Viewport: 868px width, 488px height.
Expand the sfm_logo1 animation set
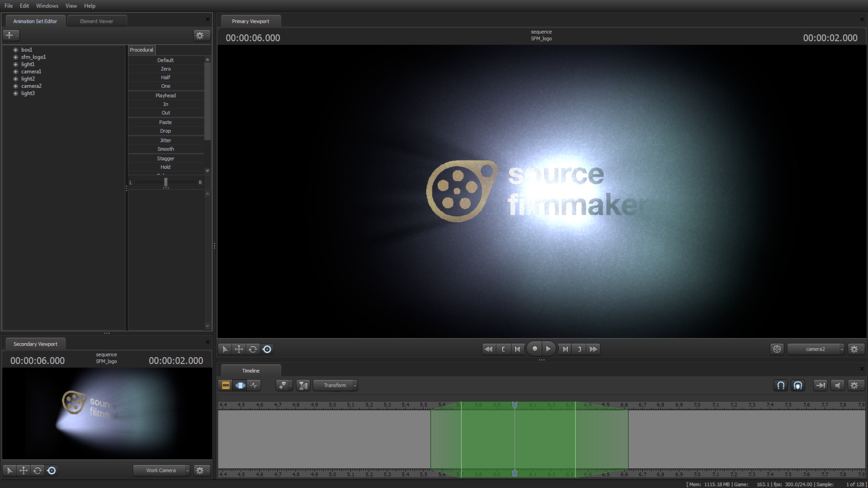[x=16, y=57]
